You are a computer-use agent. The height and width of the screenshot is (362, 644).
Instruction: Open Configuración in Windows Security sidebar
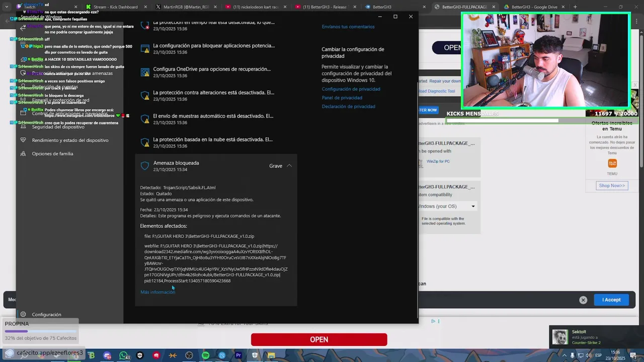[46, 315]
